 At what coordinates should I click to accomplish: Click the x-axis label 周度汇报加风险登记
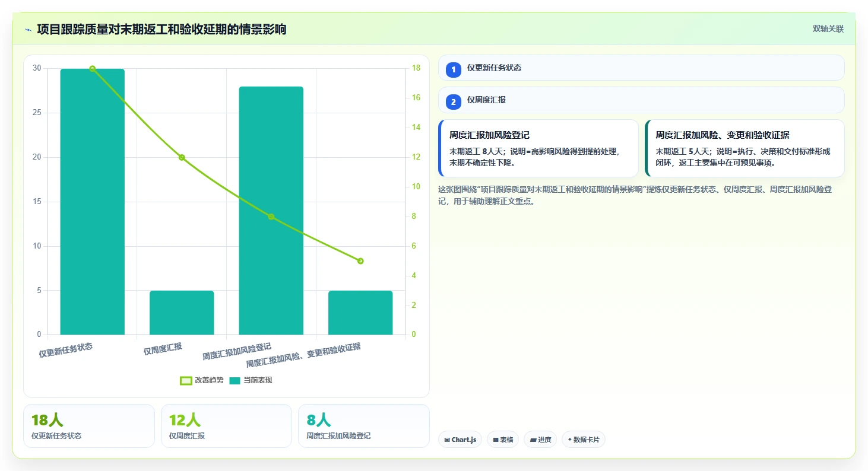[236, 352]
